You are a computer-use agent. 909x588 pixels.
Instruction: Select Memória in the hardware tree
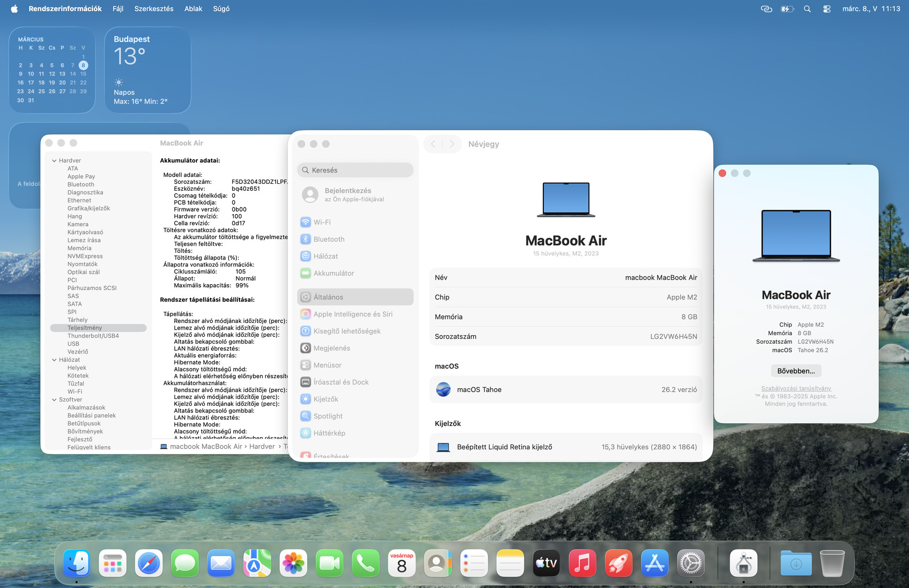pyautogui.click(x=79, y=248)
